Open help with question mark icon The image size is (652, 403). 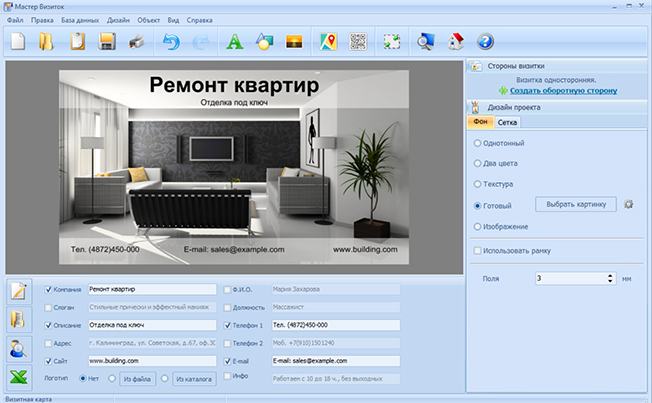tap(485, 42)
